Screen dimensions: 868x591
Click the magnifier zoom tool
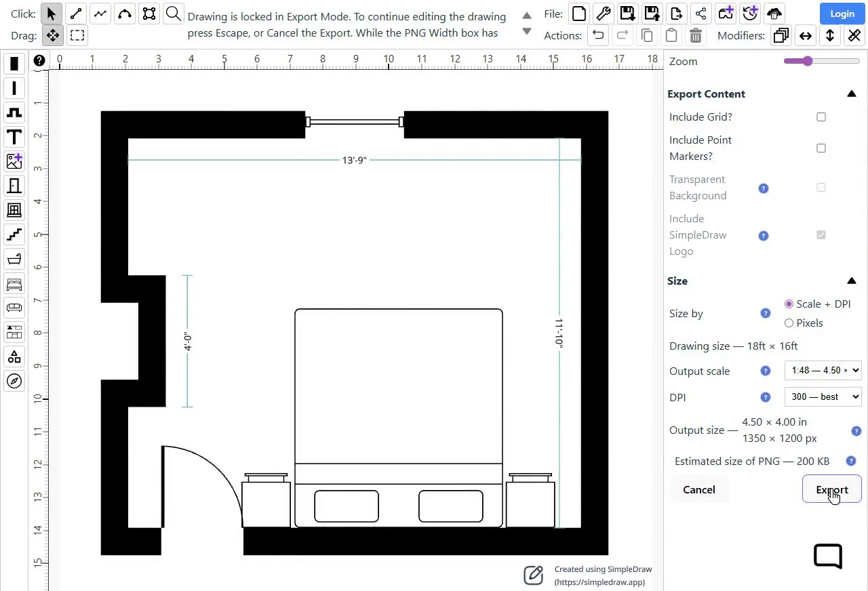coord(174,14)
